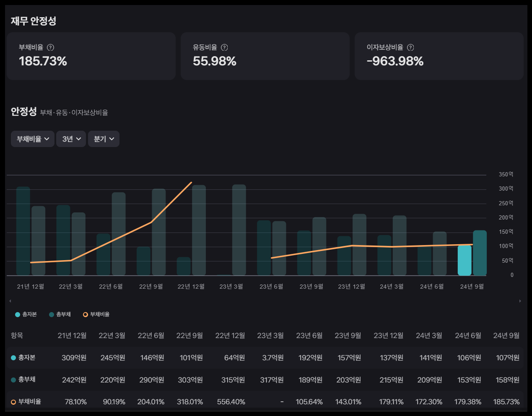Select the 24년 9월 총부채 bar
This screenshot has height=416, width=532.
tap(480, 253)
